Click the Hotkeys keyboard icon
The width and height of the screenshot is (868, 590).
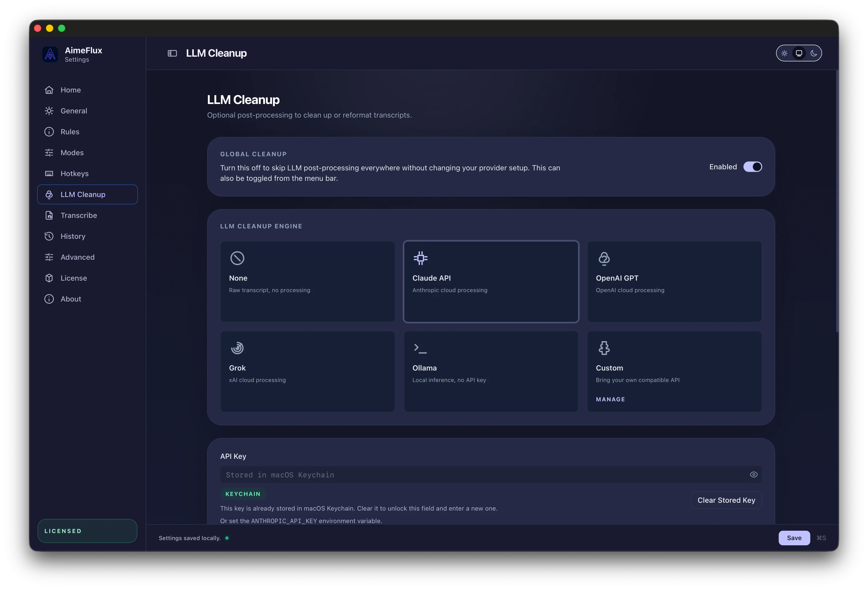[x=49, y=174]
